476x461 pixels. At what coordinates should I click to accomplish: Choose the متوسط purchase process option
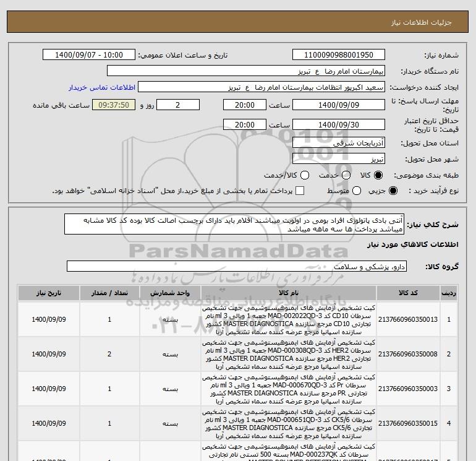[357, 191]
